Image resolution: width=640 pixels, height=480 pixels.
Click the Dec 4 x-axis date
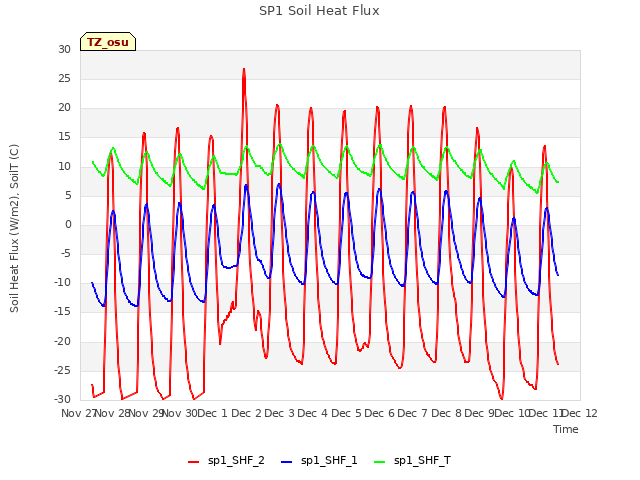[x=313, y=413]
